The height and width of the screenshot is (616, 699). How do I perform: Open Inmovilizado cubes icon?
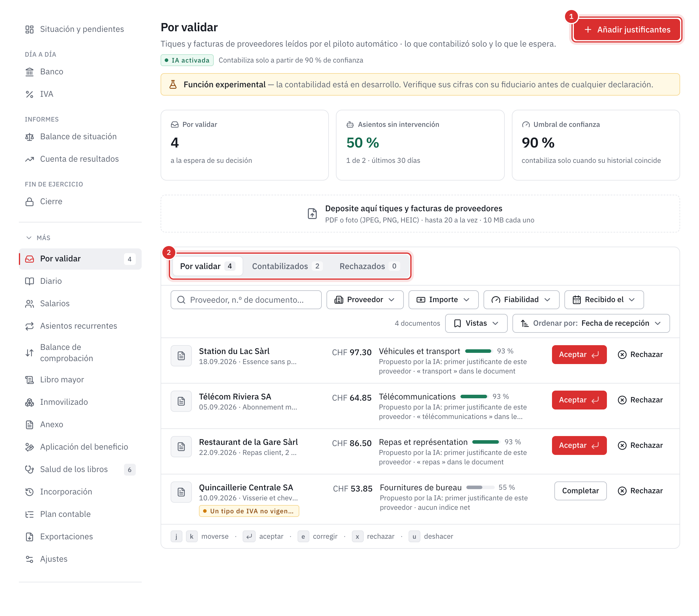pyautogui.click(x=30, y=402)
